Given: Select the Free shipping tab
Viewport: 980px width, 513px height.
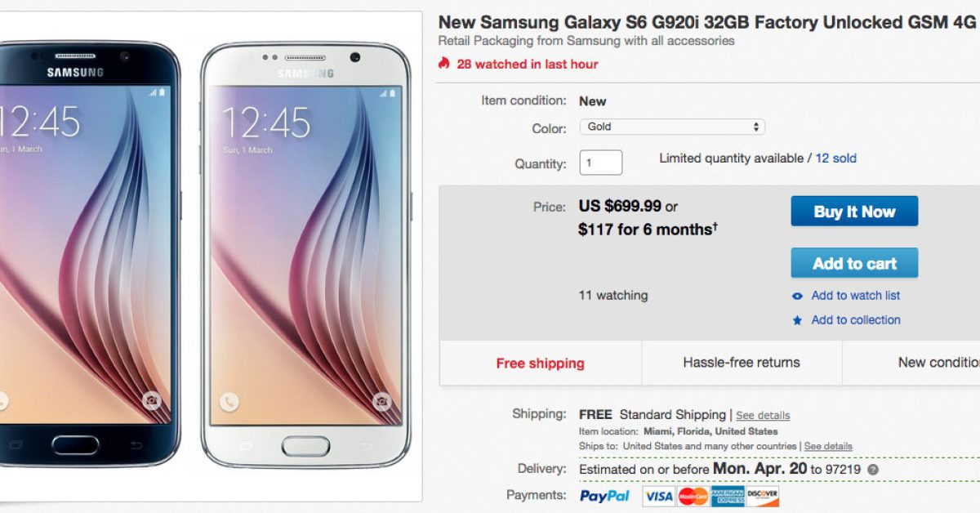Looking at the screenshot, I should [x=541, y=364].
